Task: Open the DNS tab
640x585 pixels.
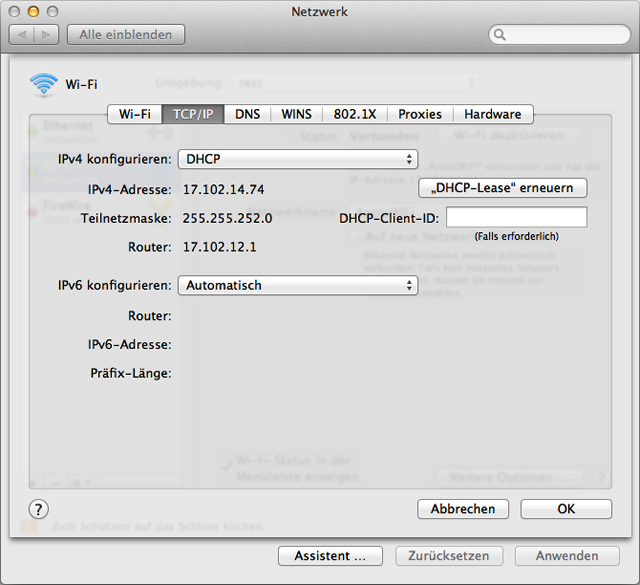Action: pos(247,114)
